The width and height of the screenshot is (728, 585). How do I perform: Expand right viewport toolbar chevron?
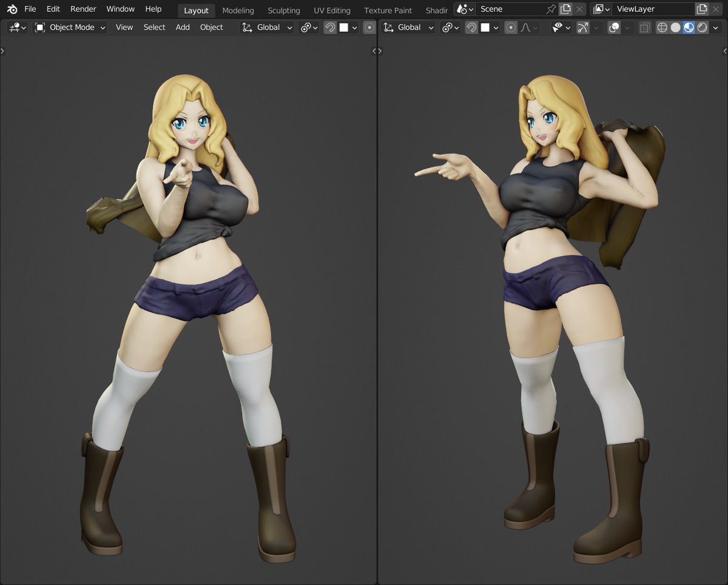(380, 52)
